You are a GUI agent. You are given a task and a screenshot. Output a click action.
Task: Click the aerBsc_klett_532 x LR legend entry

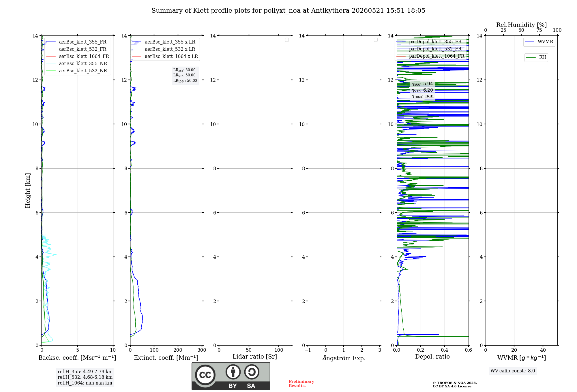coord(164,49)
